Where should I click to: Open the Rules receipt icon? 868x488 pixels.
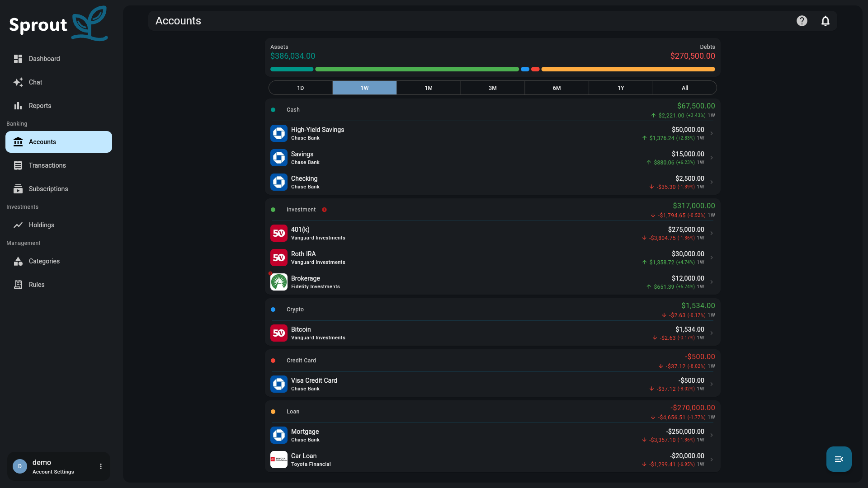18,285
